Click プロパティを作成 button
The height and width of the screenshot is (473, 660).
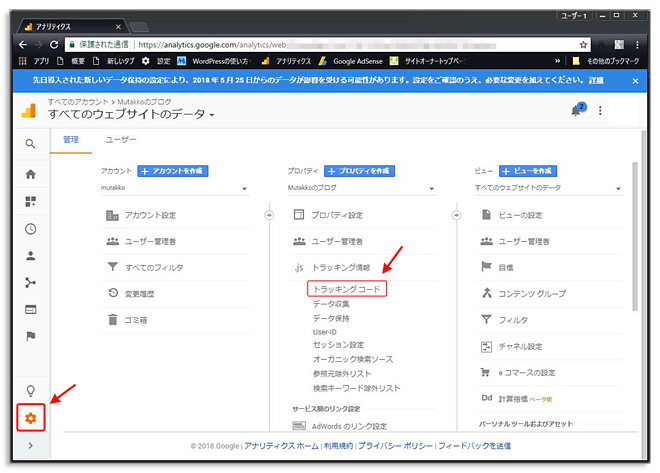[359, 171]
